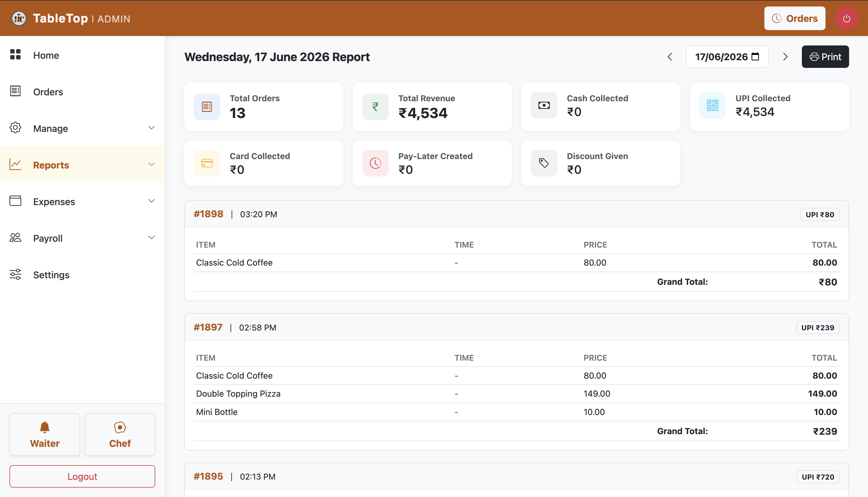868x497 pixels.
Task: Click order number #1895
Action: [x=208, y=476]
